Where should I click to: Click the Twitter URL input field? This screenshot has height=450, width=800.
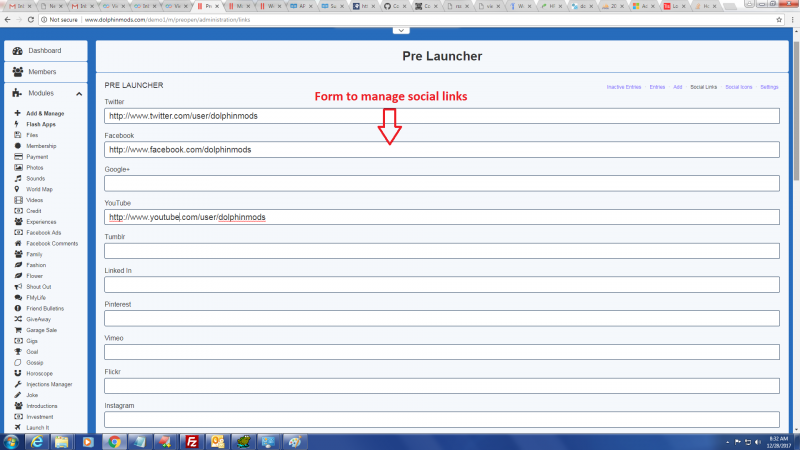coord(442,116)
